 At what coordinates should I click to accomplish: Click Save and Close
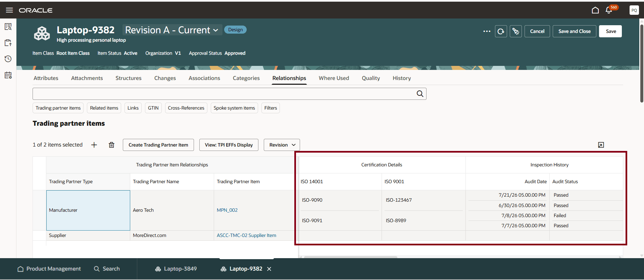(575, 31)
